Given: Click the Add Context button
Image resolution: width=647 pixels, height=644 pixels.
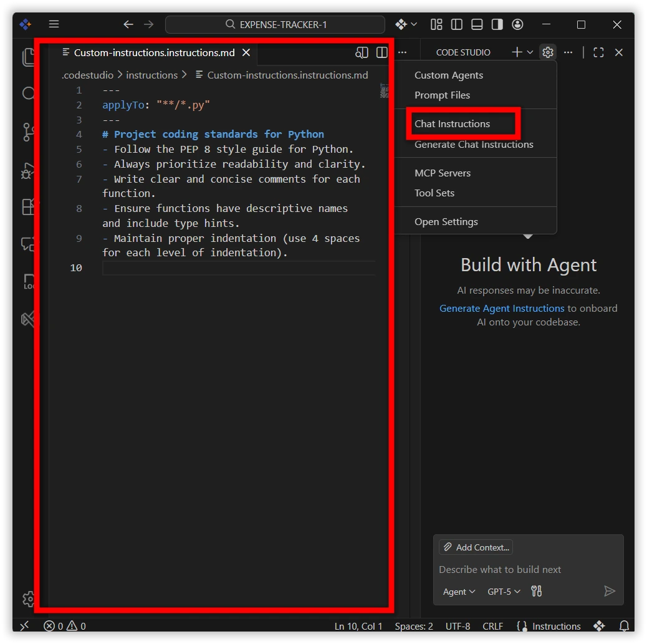Looking at the screenshot, I should pos(476,547).
